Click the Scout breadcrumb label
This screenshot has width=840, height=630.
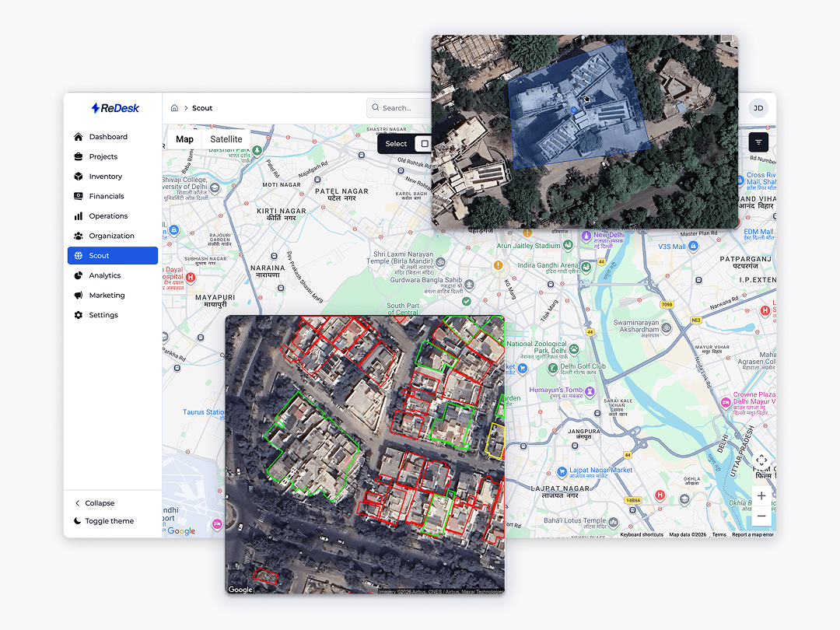click(202, 108)
